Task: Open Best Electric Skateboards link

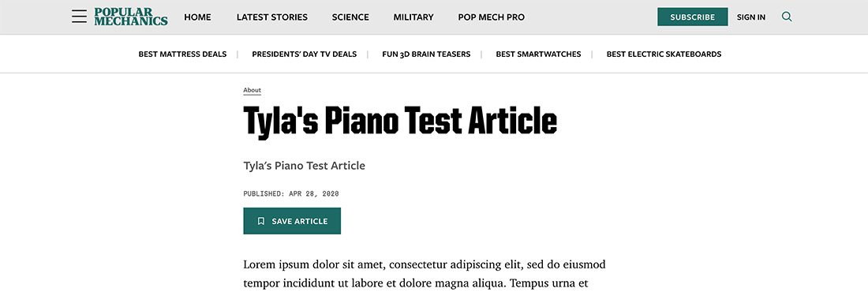Action: click(664, 54)
